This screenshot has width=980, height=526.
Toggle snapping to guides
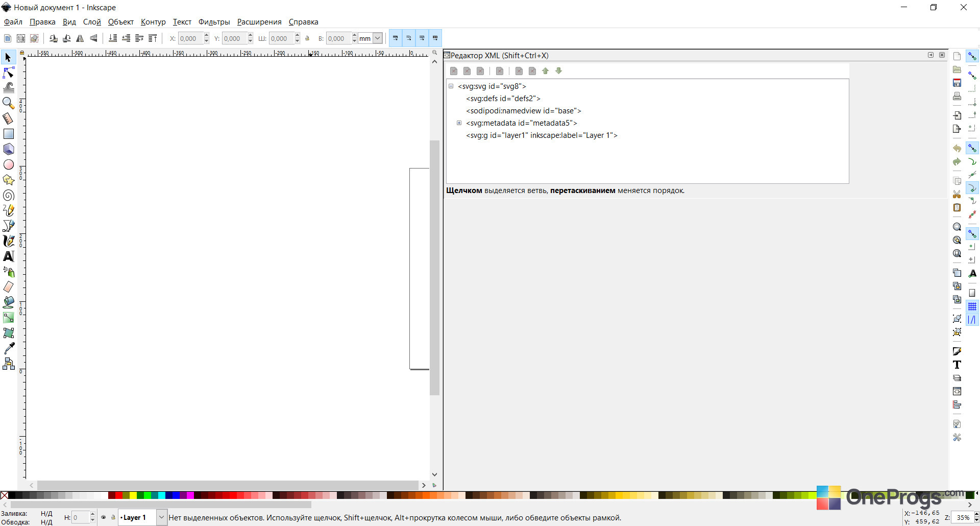coord(972,320)
